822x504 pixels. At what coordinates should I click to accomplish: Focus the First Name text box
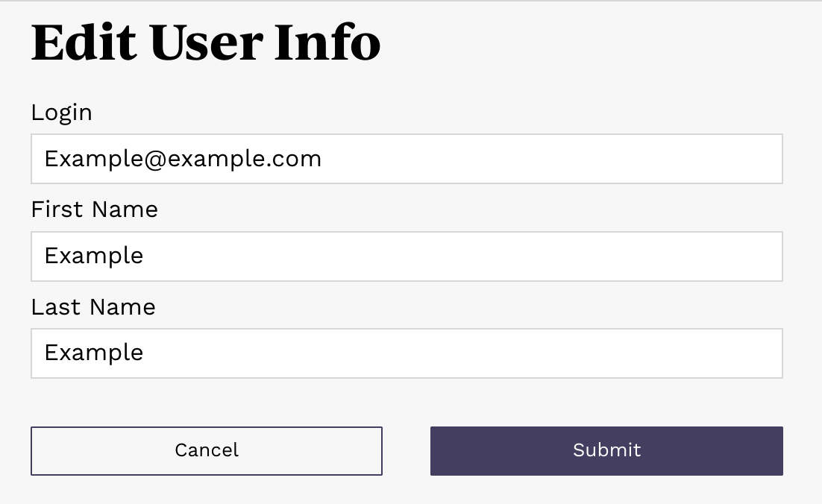[407, 256]
